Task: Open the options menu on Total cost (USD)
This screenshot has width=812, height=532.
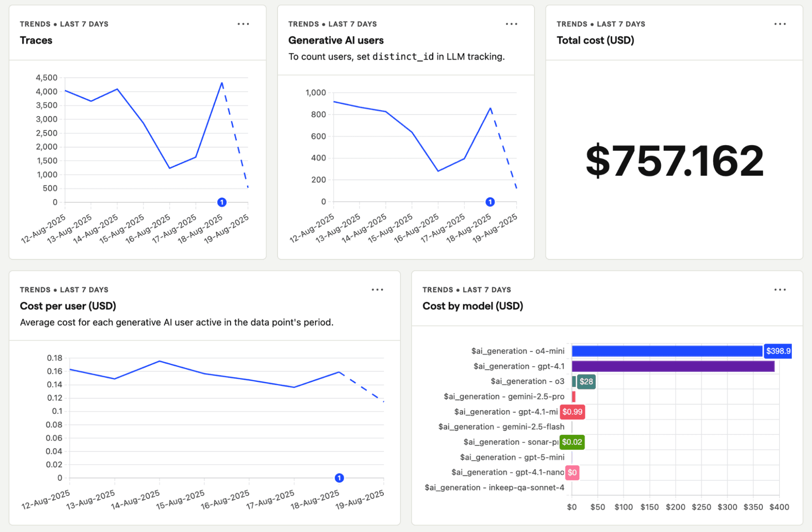Action: (780, 24)
